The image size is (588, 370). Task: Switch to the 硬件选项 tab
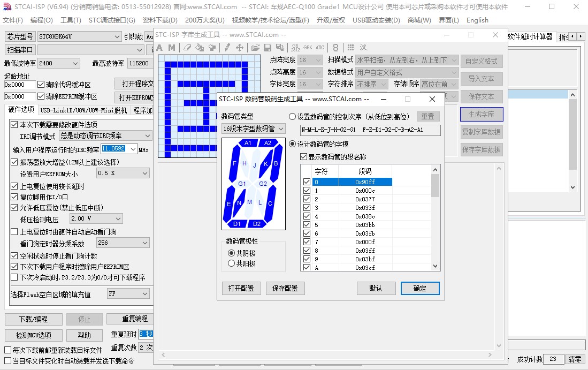coord(21,110)
